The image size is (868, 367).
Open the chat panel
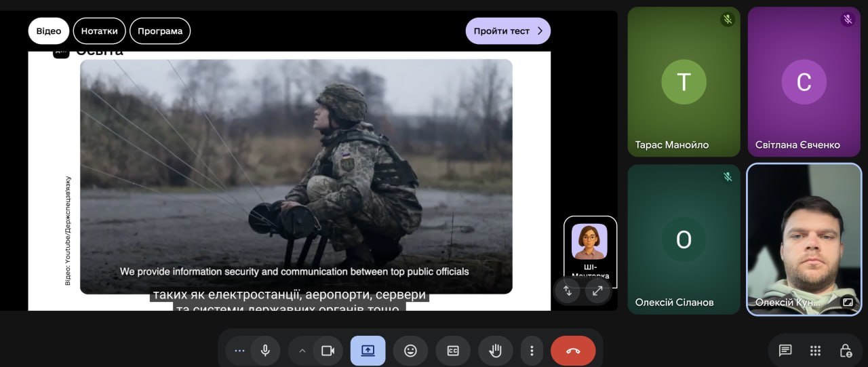(785, 351)
